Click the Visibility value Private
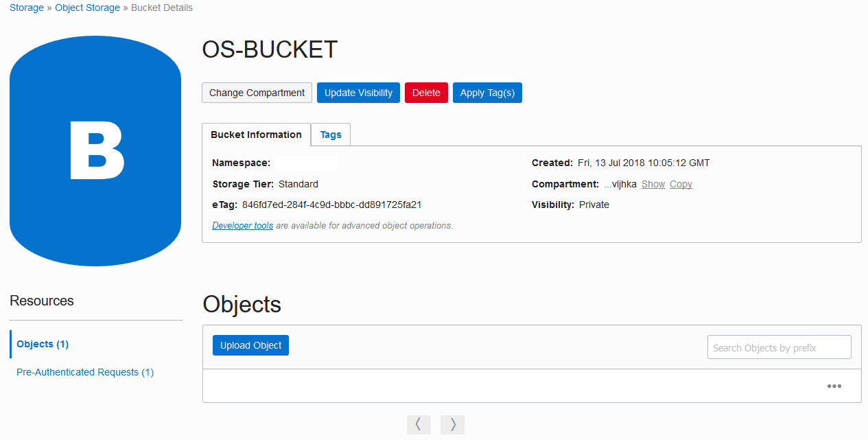Image resolution: width=868 pixels, height=440 pixels. [594, 205]
